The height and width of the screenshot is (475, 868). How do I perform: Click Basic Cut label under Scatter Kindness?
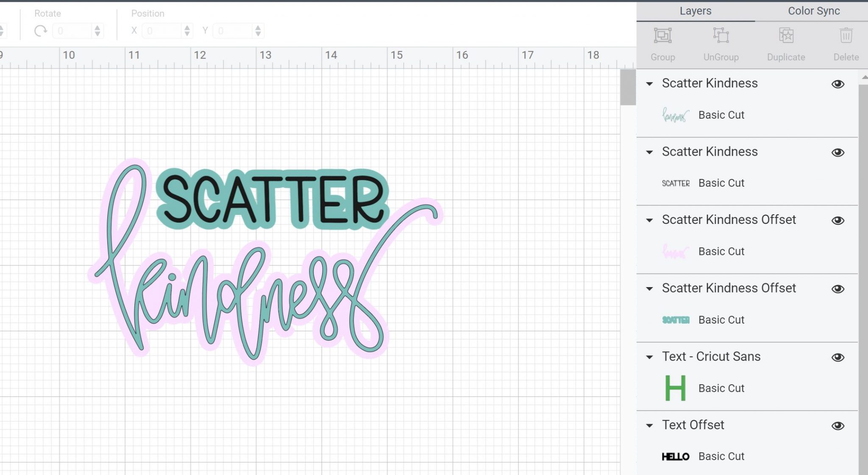pos(721,114)
